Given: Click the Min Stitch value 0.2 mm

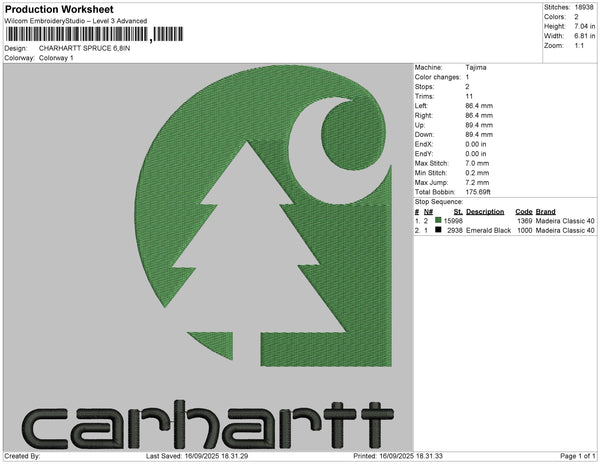Looking at the screenshot, I should 477,173.
